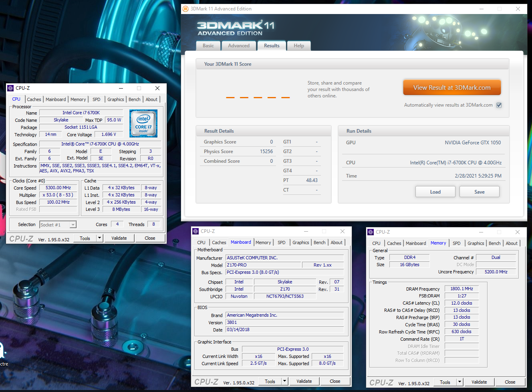This screenshot has width=532, height=392.
Task: Click the Core Voltage 1.696 V value
Action: pyautogui.click(x=109, y=135)
